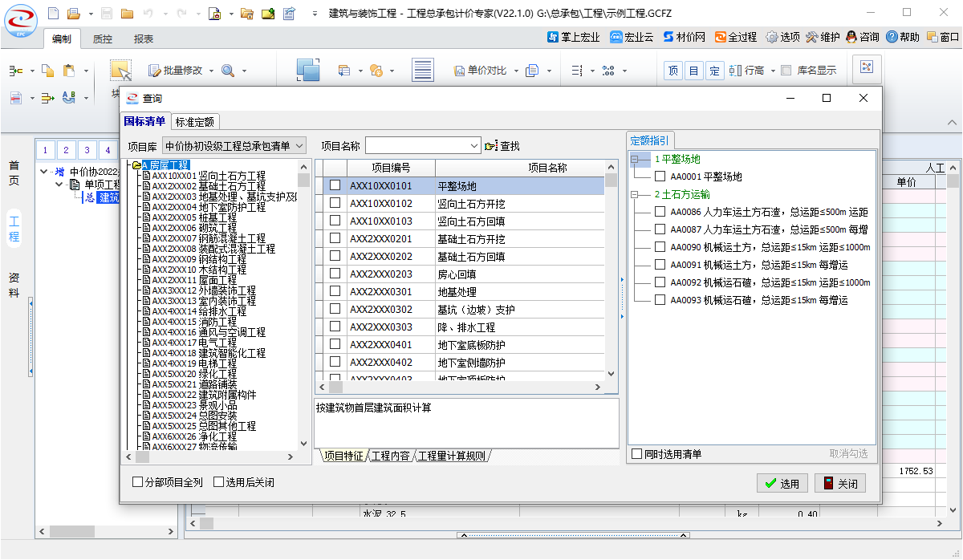Collapse the 2 土石方运输 tree node

(635, 194)
